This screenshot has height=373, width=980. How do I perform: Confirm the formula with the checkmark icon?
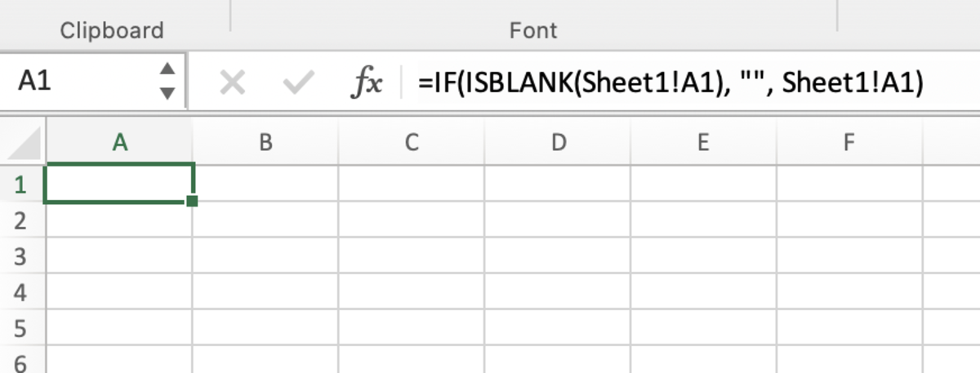tap(298, 82)
